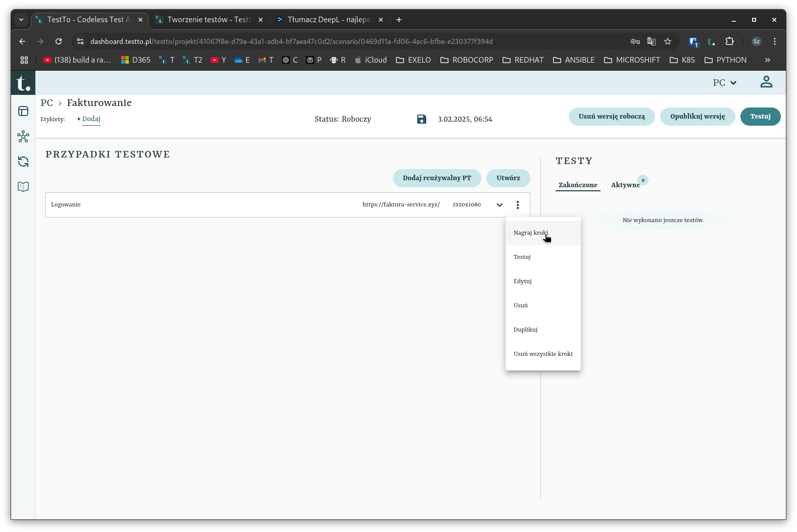Bookmark the page with the star icon
797x532 pixels.
point(668,41)
